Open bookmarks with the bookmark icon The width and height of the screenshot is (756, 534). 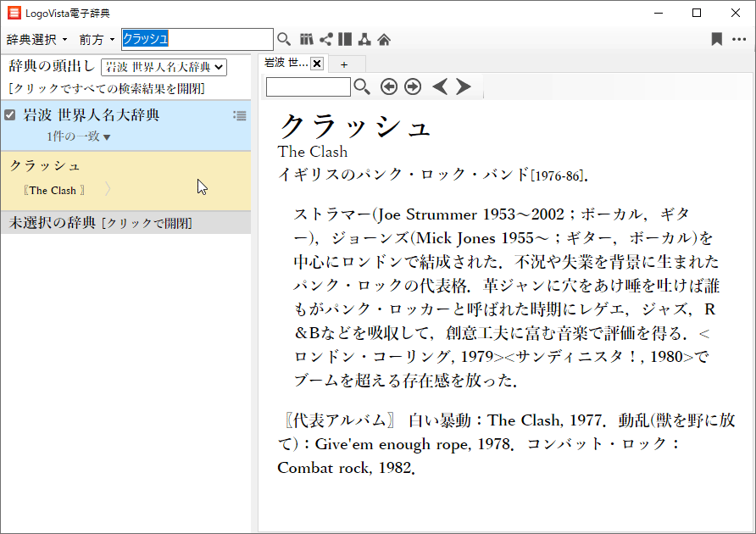coord(717,39)
